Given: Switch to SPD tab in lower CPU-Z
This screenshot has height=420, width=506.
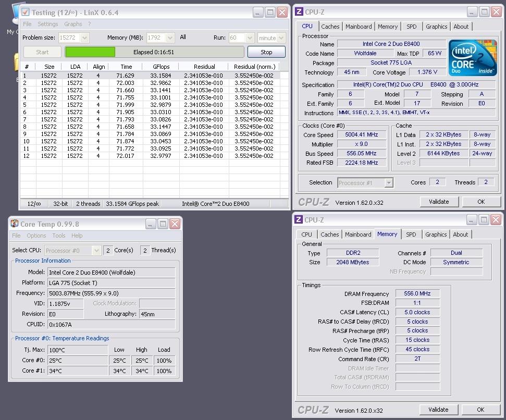Looking at the screenshot, I should click(x=411, y=234).
